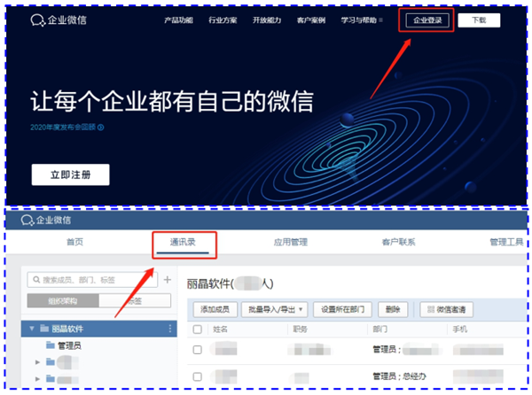The height and width of the screenshot is (395, 532).
Task: Click the 企业登录 button
Action: coord(427,20)
